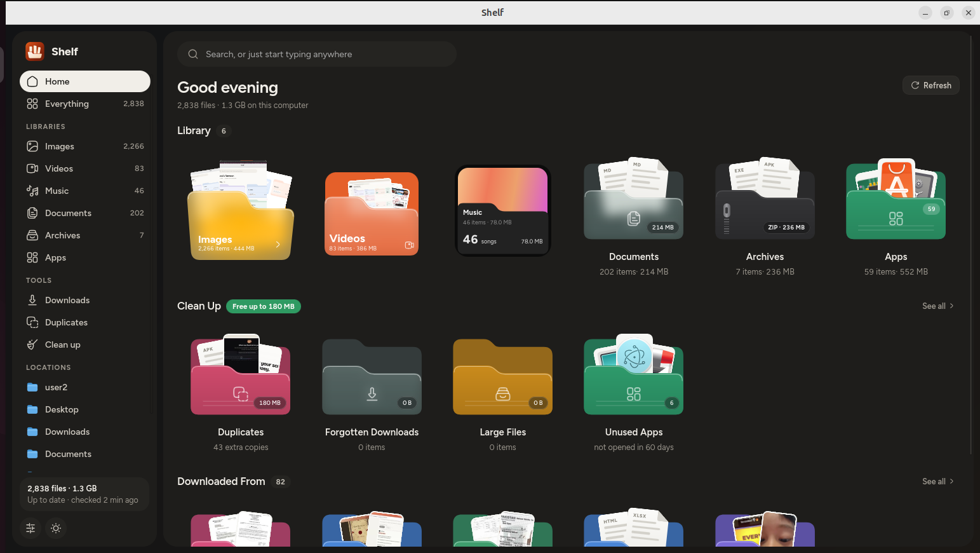
Task: Expand the chevron on Images folder card
Action: pyautogui.click(x=278, y=244)
